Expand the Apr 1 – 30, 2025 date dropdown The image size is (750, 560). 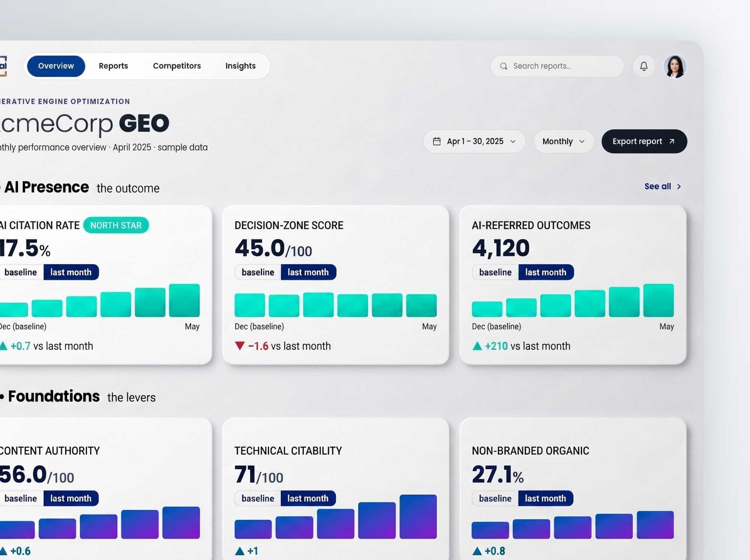(474, 141)
